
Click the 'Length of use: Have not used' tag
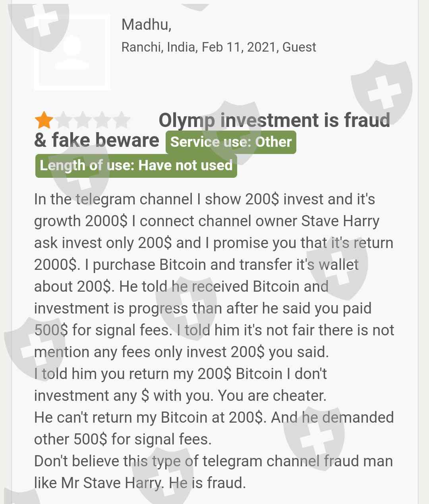coord(136,165)
